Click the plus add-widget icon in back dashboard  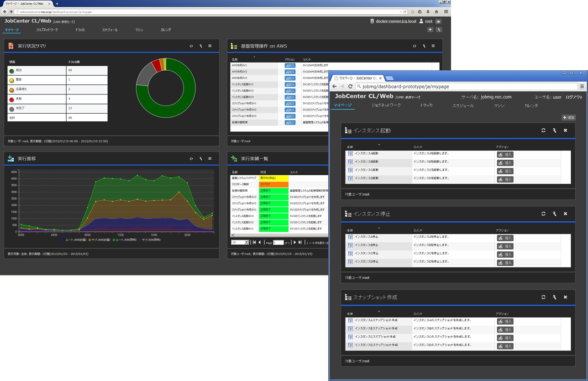pos(430,30)
